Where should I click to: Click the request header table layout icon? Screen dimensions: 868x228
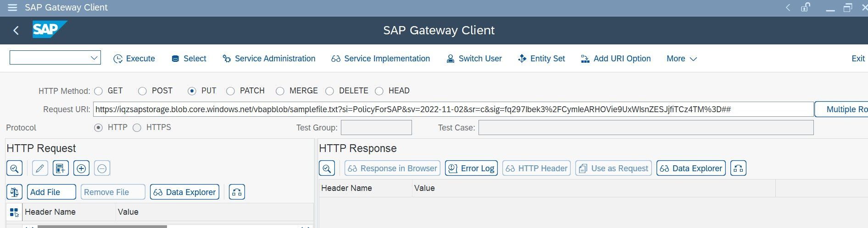click(x=14, y=212)
